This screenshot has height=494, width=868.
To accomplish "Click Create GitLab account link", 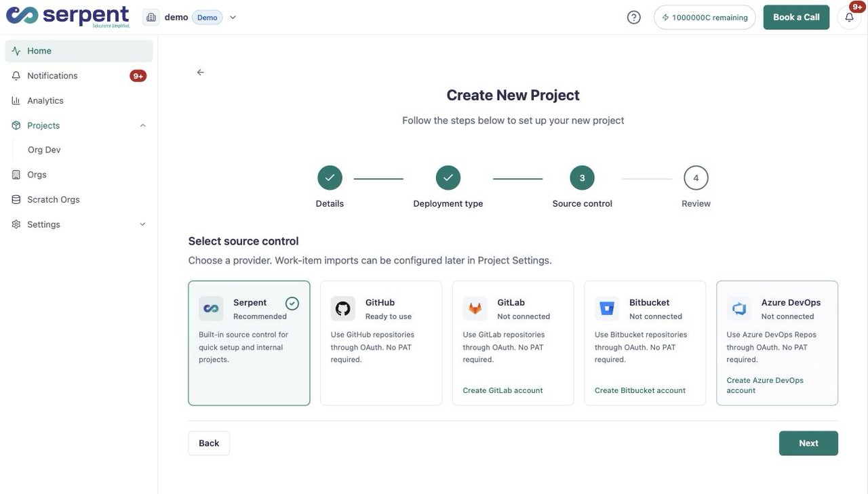I will (x=502, y=390).
